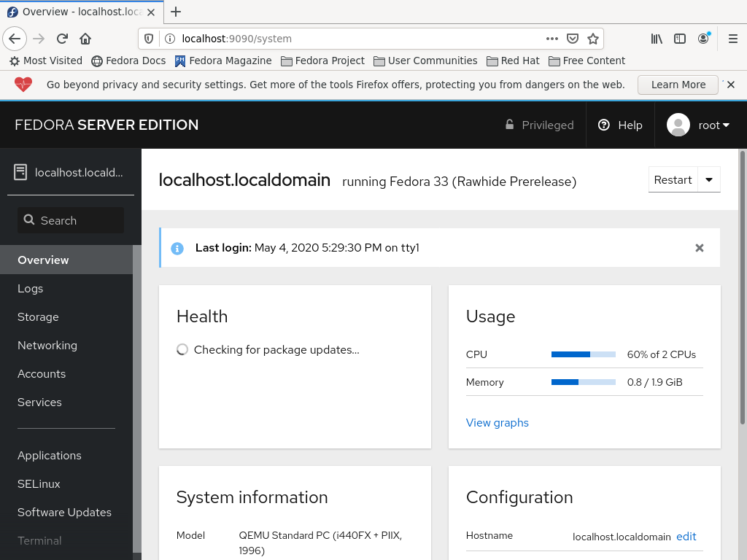Click the Help question mark icon
This screenshot has width=747, height=560.
(x=603, y=125)
